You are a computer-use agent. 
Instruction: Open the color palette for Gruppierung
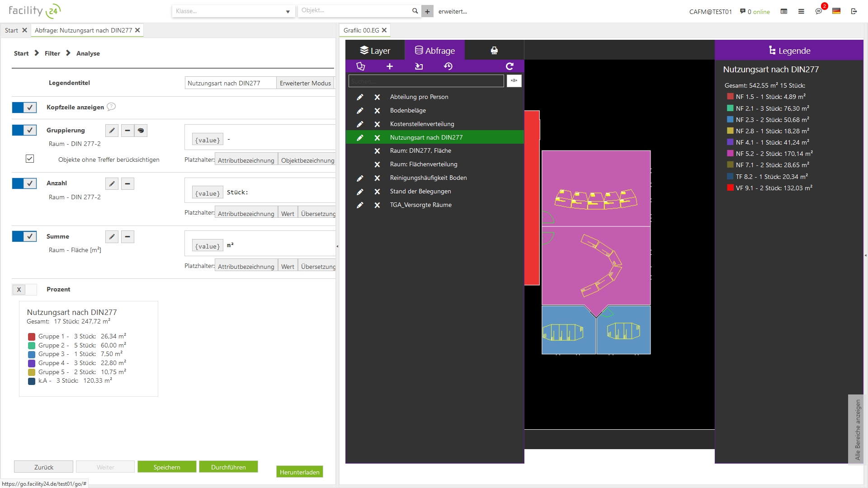pos(141,131)
